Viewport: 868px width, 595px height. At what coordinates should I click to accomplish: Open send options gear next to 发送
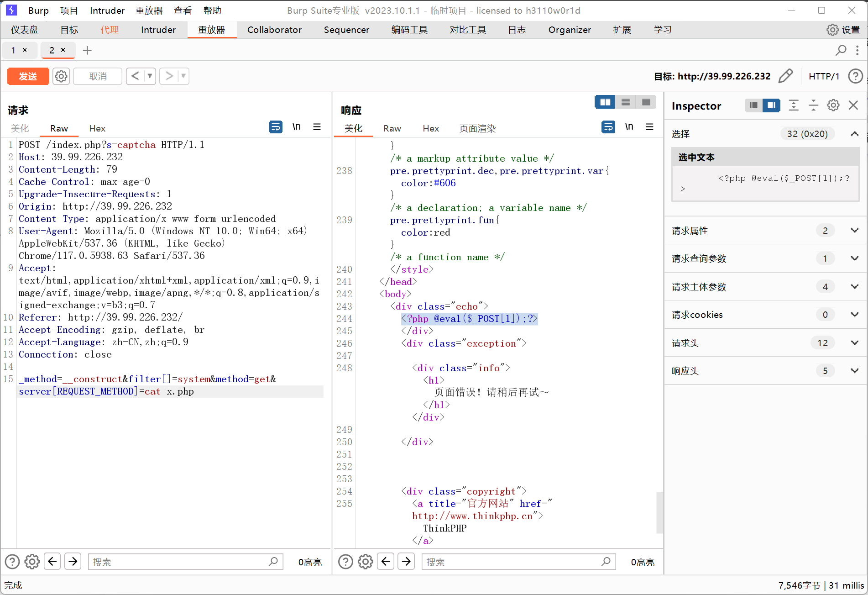pos(61,76)
